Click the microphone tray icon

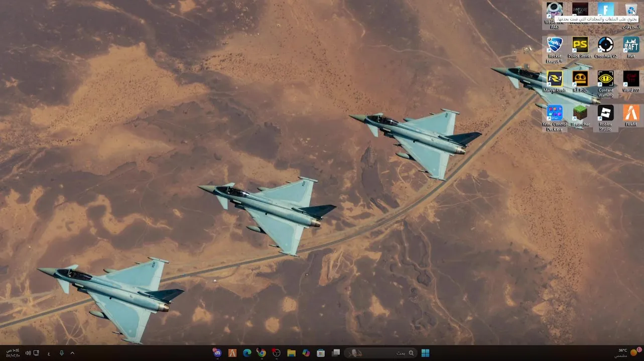[61, 353]
